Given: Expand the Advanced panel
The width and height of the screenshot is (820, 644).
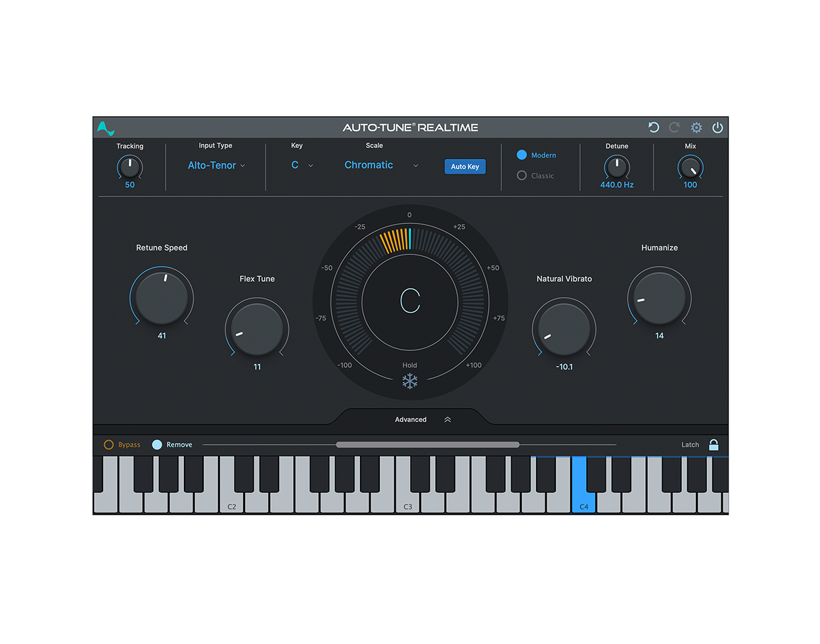Looking at the screenshot, I should (447, 419).
